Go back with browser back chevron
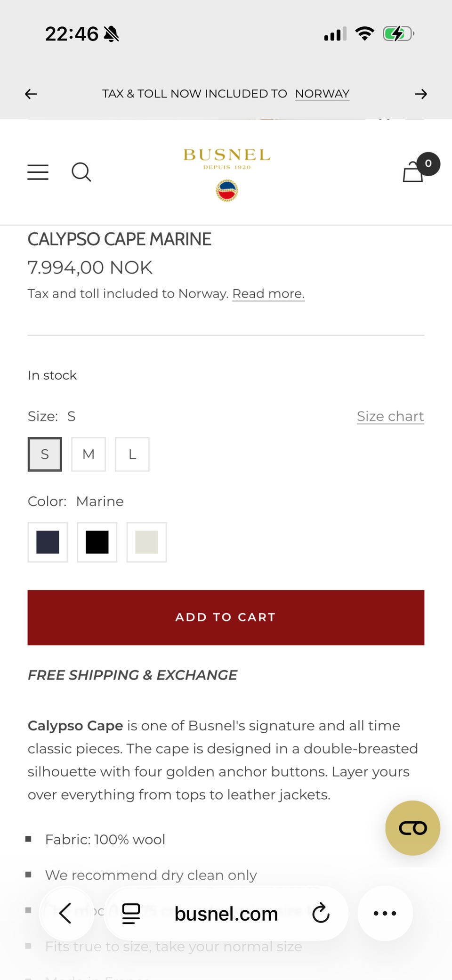This screenshot has height=980, width=452. click(66, 913)
